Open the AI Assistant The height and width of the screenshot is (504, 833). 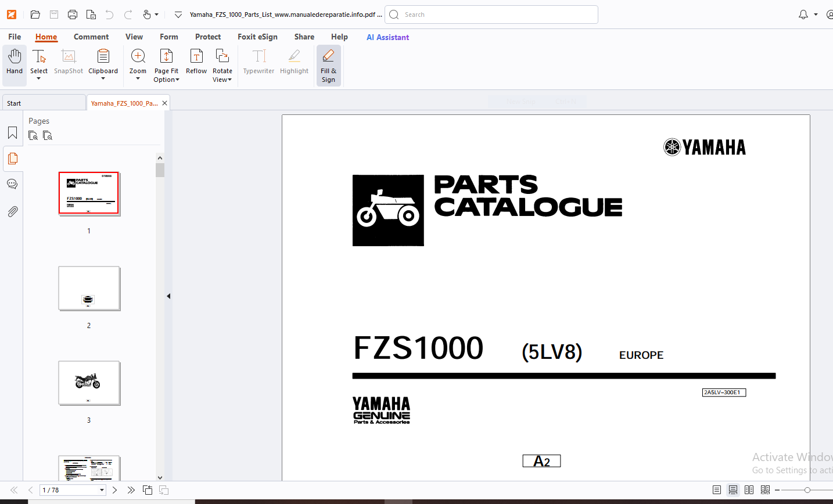[387, 37]
